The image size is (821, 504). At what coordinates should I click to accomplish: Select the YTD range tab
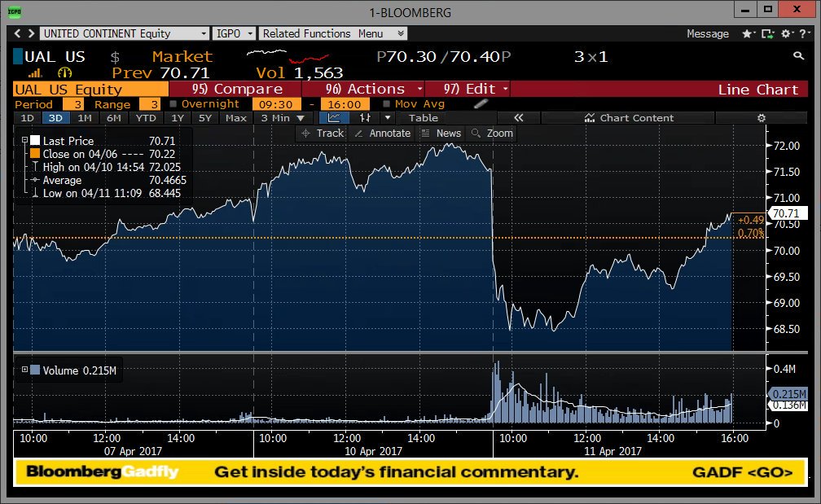[x=146, y=118]
